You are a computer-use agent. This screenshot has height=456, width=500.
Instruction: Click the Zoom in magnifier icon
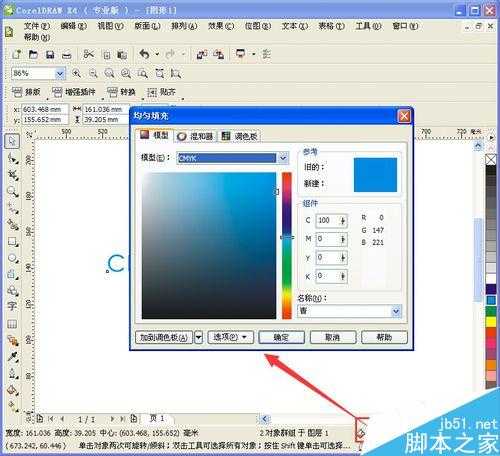pos(77,73)
